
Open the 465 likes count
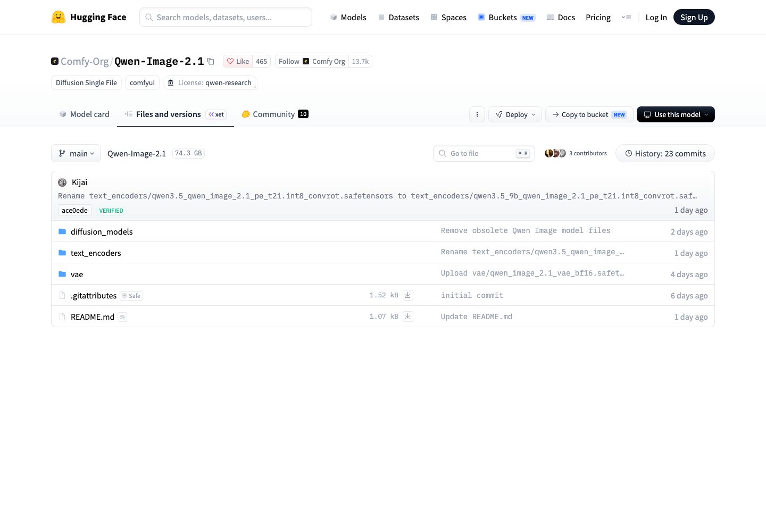[x=262, y=61]
